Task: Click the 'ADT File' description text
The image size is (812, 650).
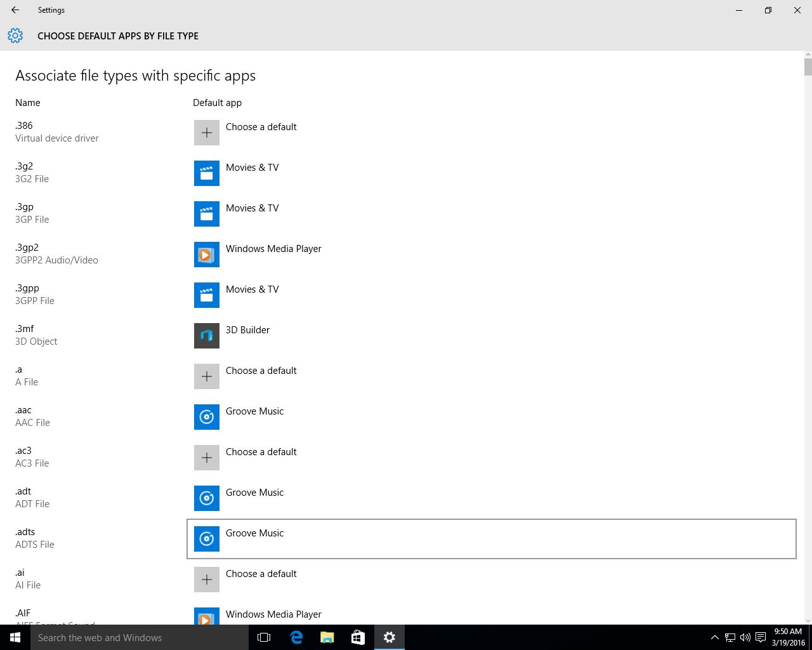Action: tap(32, 504)
